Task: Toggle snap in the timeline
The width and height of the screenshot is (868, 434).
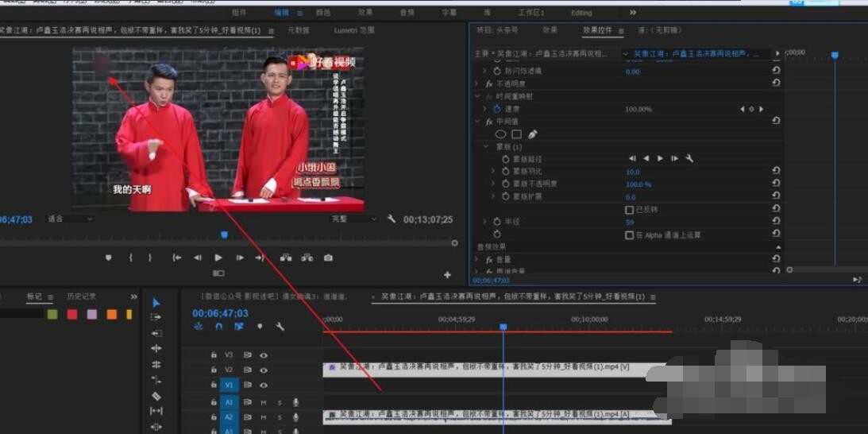Action: pyautogui.click(x=218, y=327)
